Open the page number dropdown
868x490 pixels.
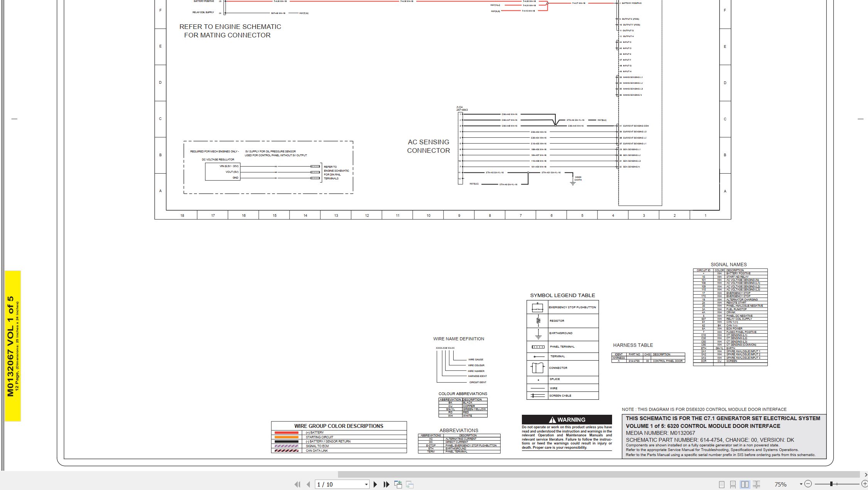(x=366, y=484)
